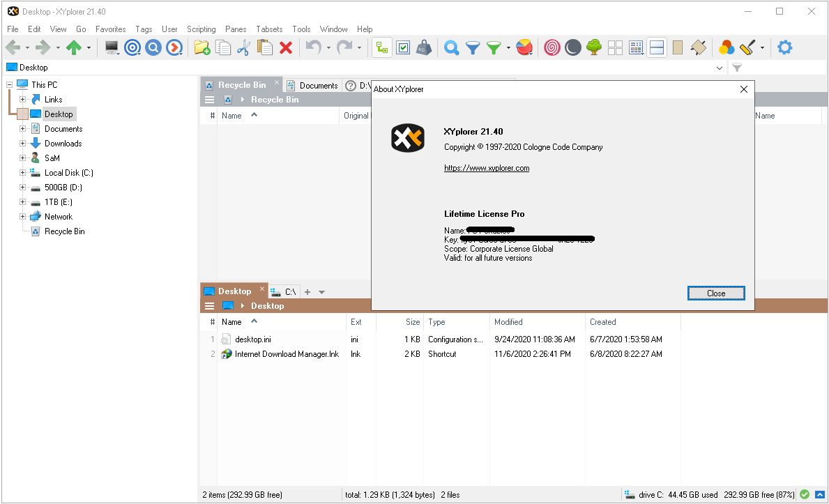Create a New Folder via toolbar icon
The width and height of the screenshot is (829, 504).
[202, 47]
